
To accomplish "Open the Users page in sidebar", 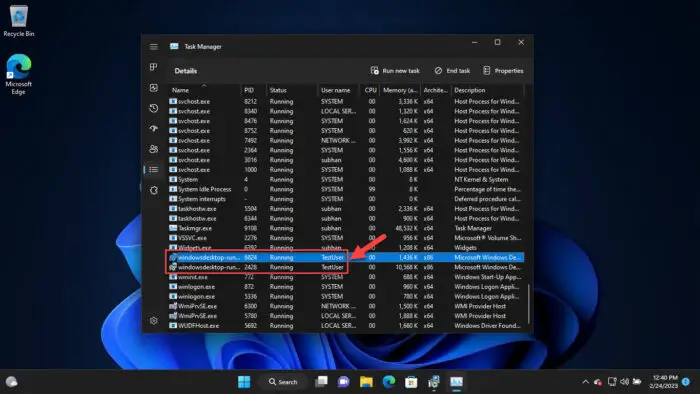I will pyautogui.click(x=154, y=149).
